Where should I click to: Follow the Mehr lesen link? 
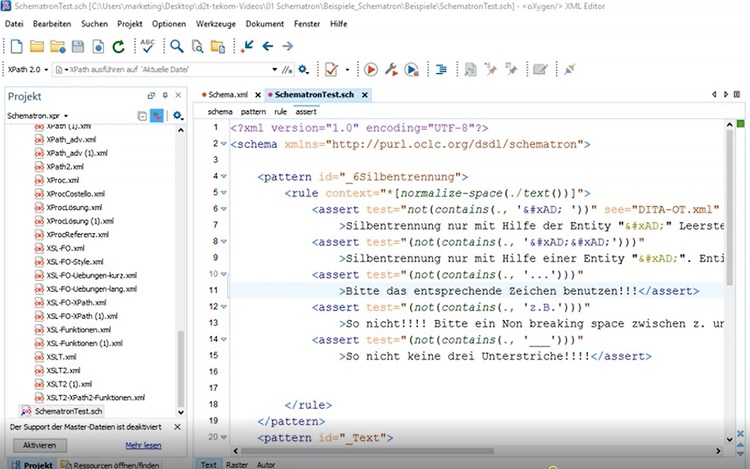pos(143,445)
